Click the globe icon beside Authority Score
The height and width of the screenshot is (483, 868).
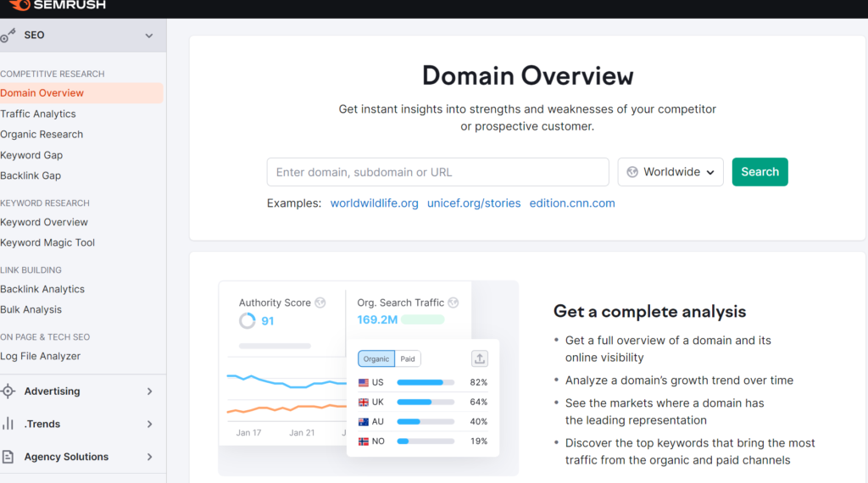(x=320, y=303)
